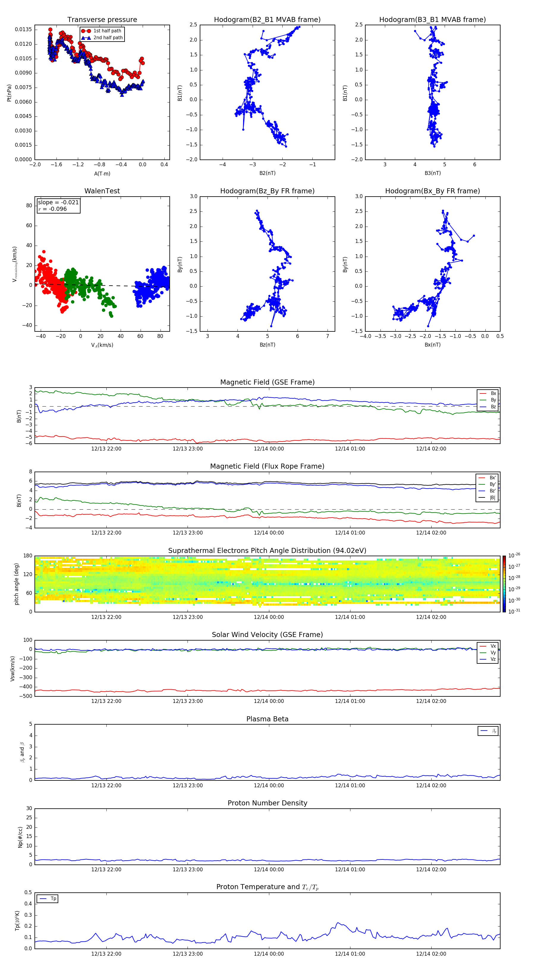
Task: Click the 'Pt(nPa)' y-axis label
Action: tap(9, 92)
